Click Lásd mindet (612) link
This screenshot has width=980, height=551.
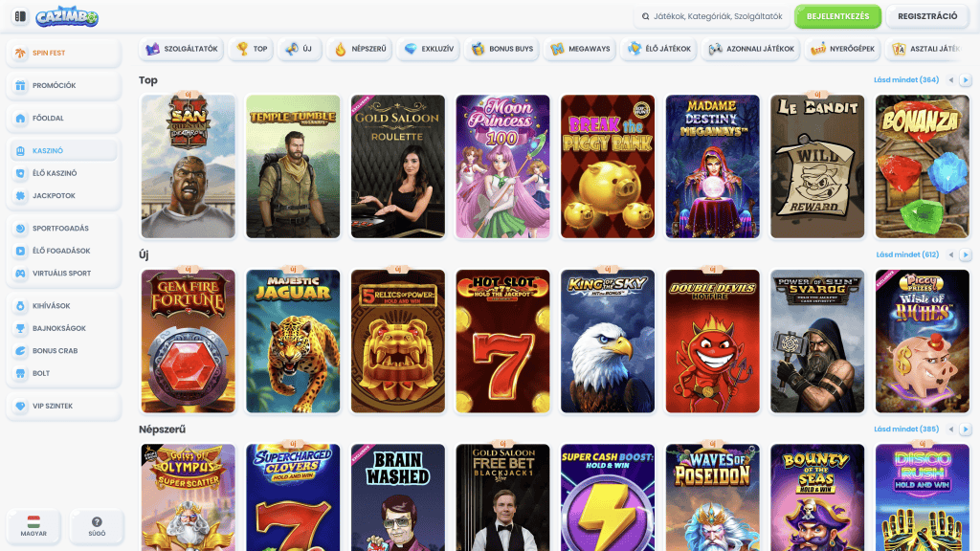[x=907, y=254]
